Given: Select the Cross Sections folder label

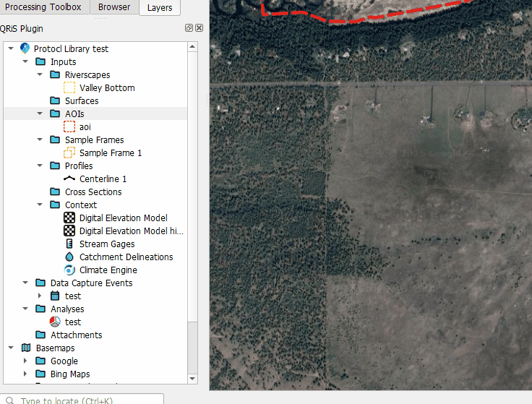Looking at the screenshot, I should [93, 192].
